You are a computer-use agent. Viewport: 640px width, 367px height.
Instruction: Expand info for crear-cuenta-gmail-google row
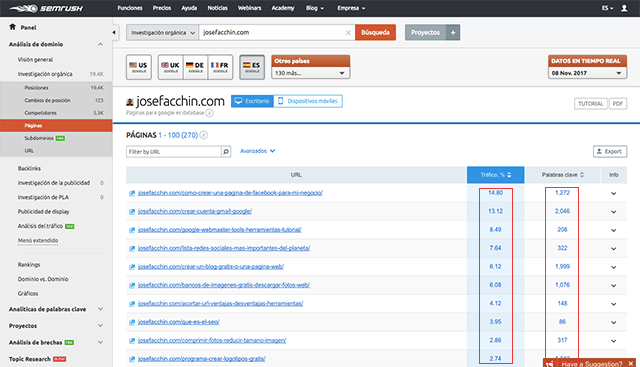point(613,212)
